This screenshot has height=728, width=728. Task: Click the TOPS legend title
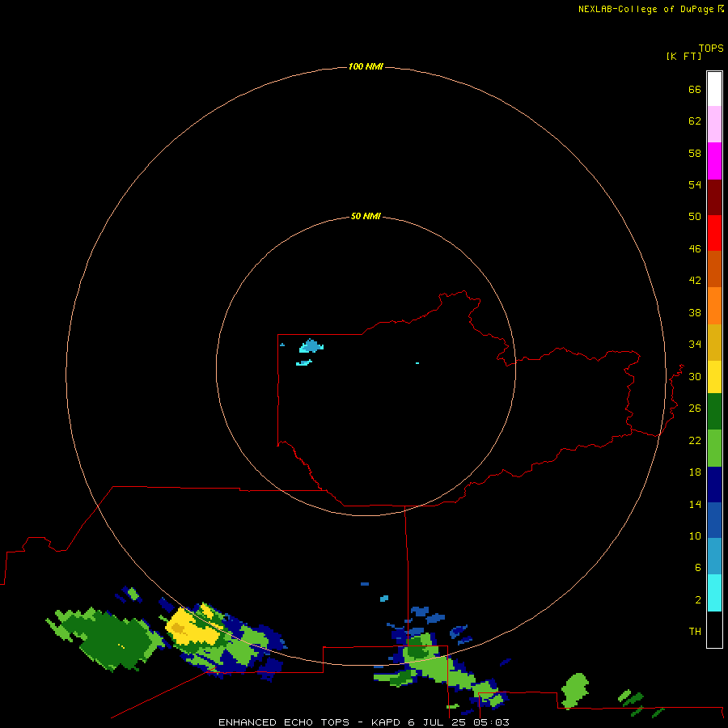tap(711, 48)
